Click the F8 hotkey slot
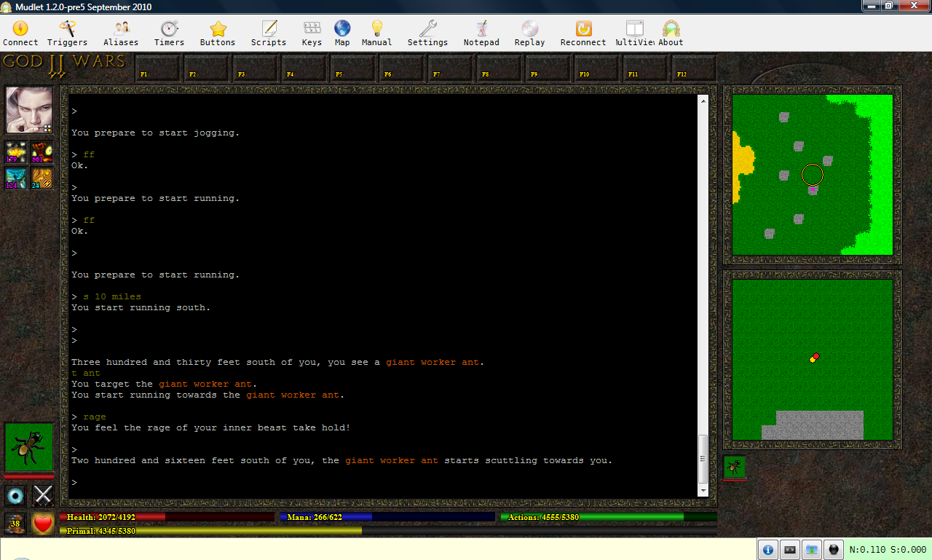Viewport: 932px width, 560px height. click(499, 68)
